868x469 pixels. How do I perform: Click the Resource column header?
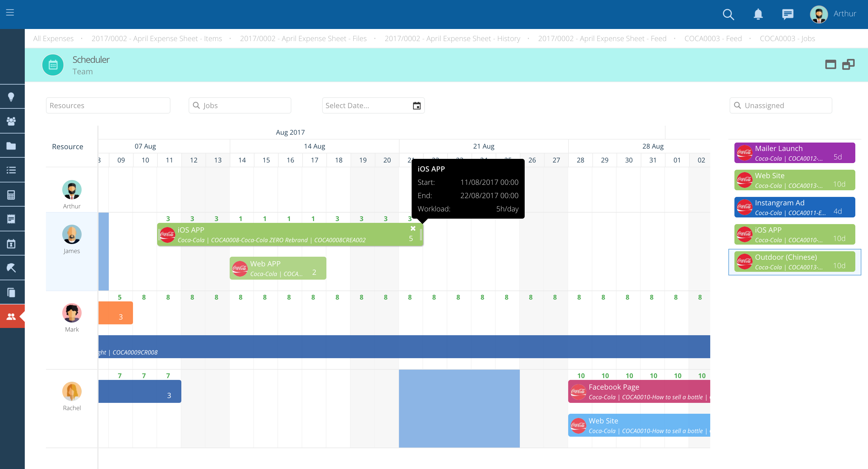[67, 146]
